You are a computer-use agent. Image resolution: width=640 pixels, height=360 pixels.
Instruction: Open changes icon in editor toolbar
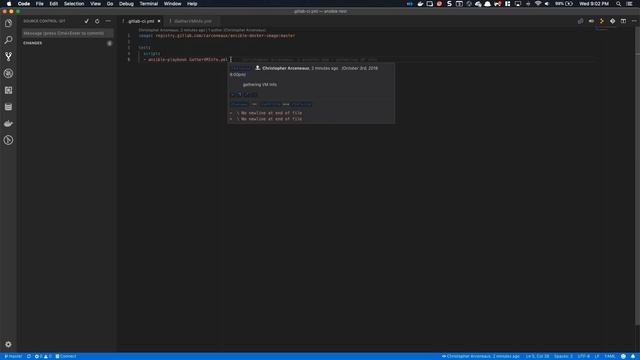tap(580, 21)
